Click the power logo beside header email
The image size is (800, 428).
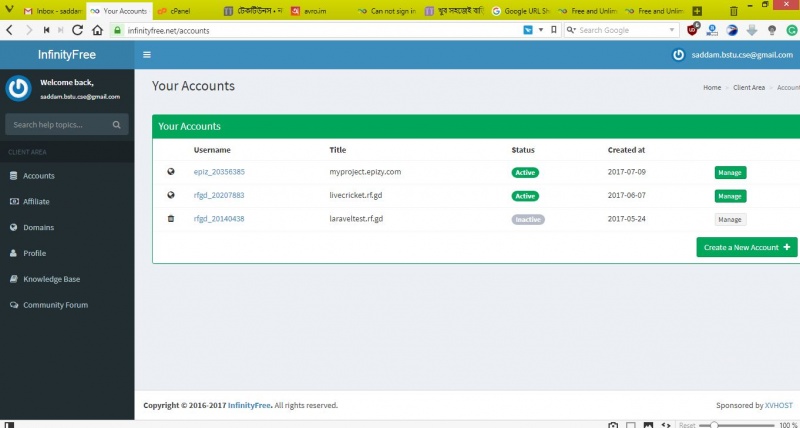[678, 55]
